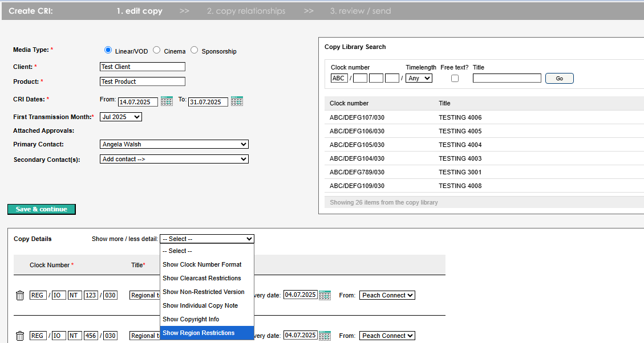The image size is (644, 343).
Task: Click the CRI From date field
Action: tap(138, 102)
